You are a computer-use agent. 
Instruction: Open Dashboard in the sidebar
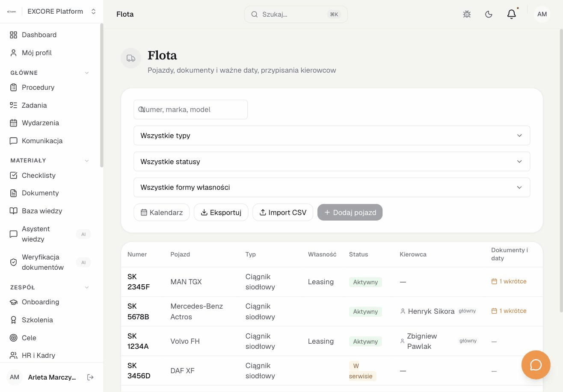tap(50, 35)
